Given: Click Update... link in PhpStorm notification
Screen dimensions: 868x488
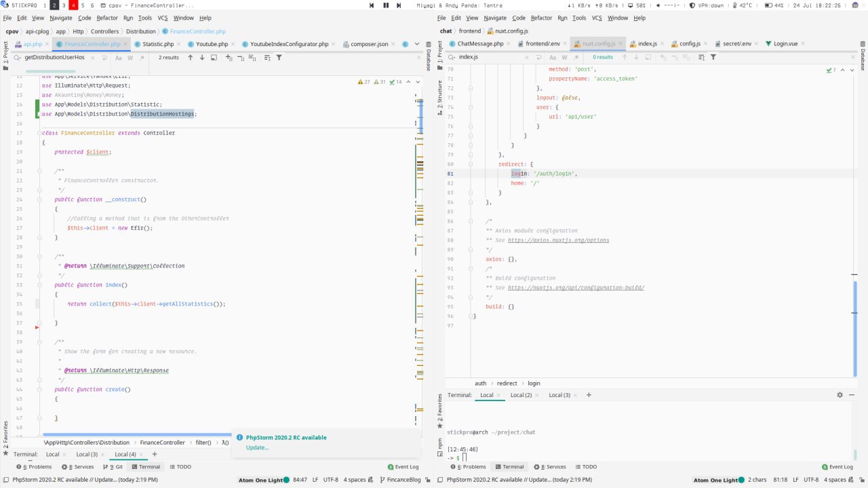Looking at the screenshot, I should tap(257, 447).
